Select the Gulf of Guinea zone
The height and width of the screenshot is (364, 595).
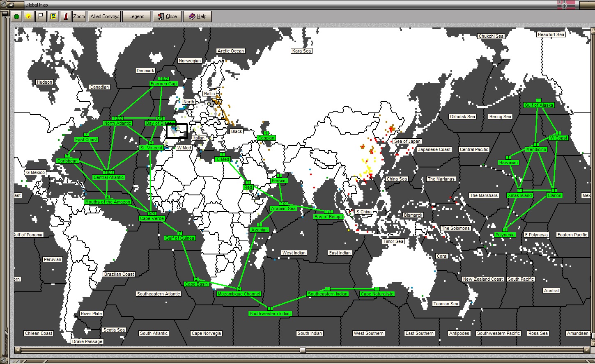[x=180, y=238]
